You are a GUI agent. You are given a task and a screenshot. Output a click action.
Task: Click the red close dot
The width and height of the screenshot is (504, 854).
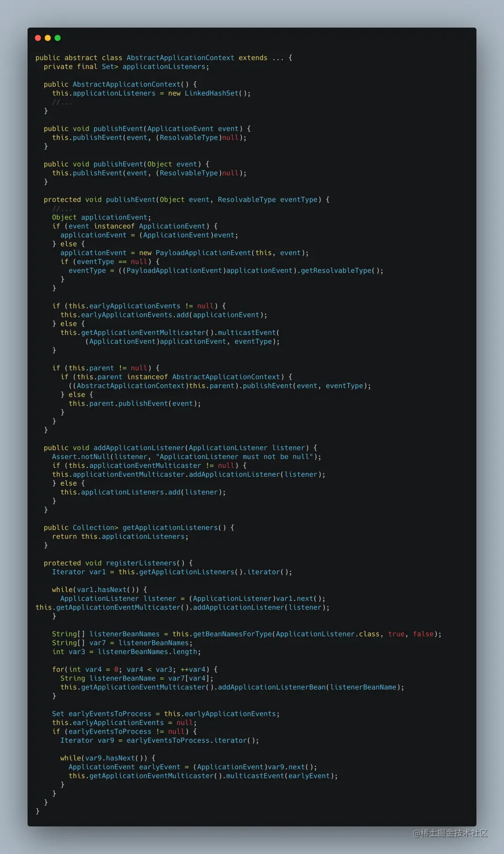coord(38,38)
